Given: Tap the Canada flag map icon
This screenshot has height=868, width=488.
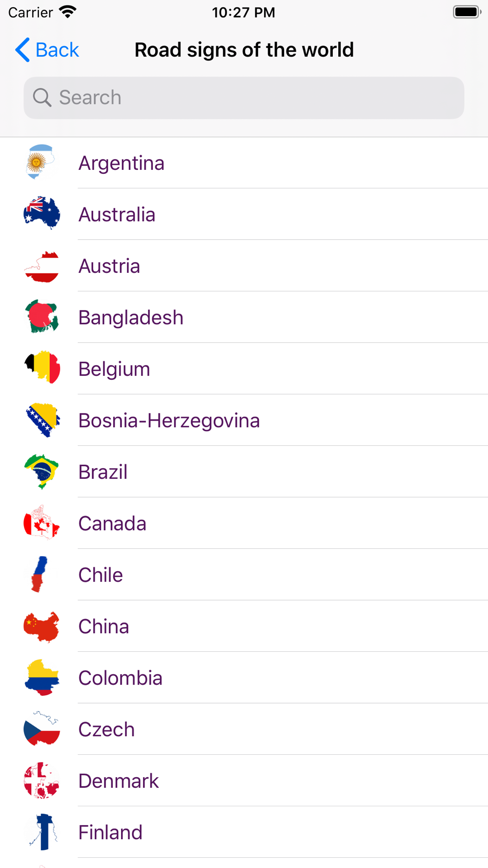Looking at the screenshot, I should 41,522.
